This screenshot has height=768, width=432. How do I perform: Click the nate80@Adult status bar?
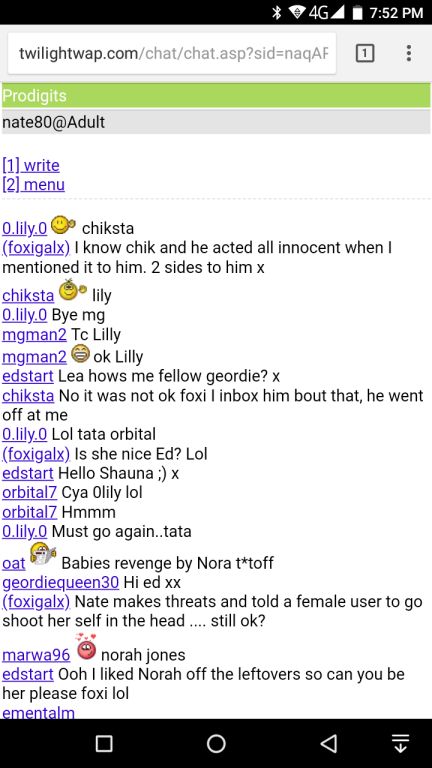point(216,121)
